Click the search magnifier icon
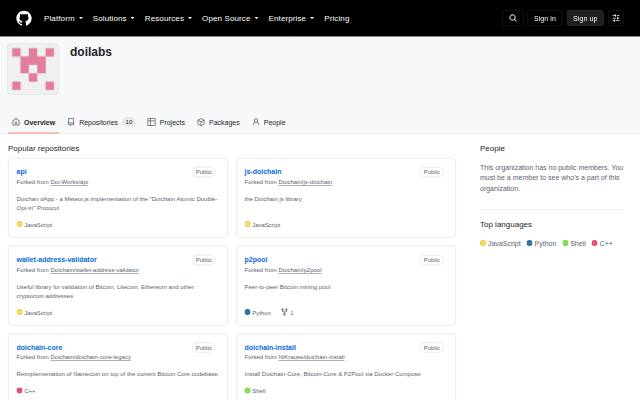 (x=513, y=18)
